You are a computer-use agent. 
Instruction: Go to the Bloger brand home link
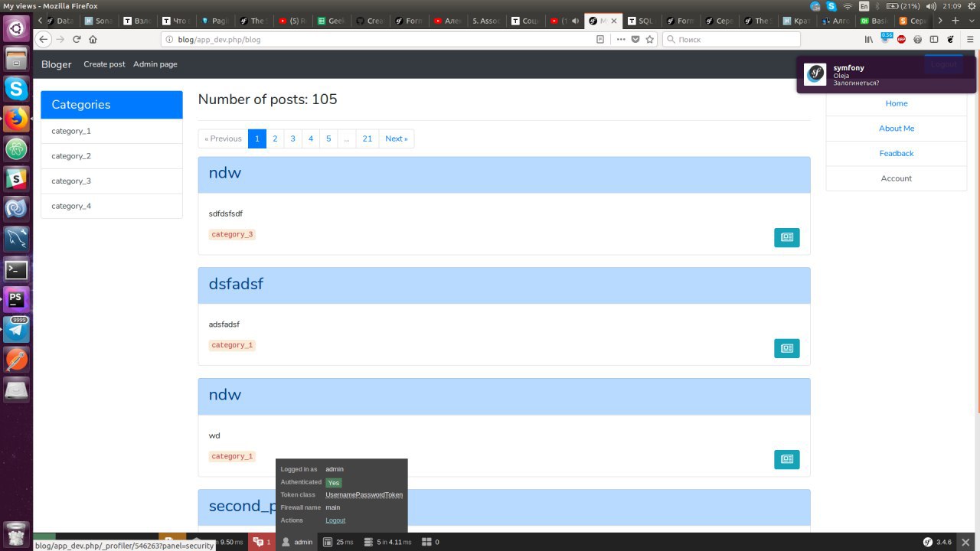coord(57,64)
